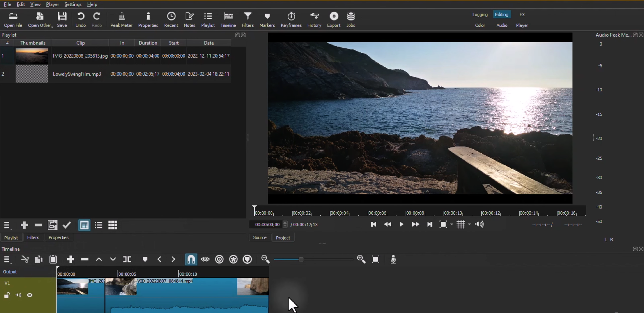Screen dimensions: 644x313
Task: Open the Markers panel
Action: [x=267, y=19]
